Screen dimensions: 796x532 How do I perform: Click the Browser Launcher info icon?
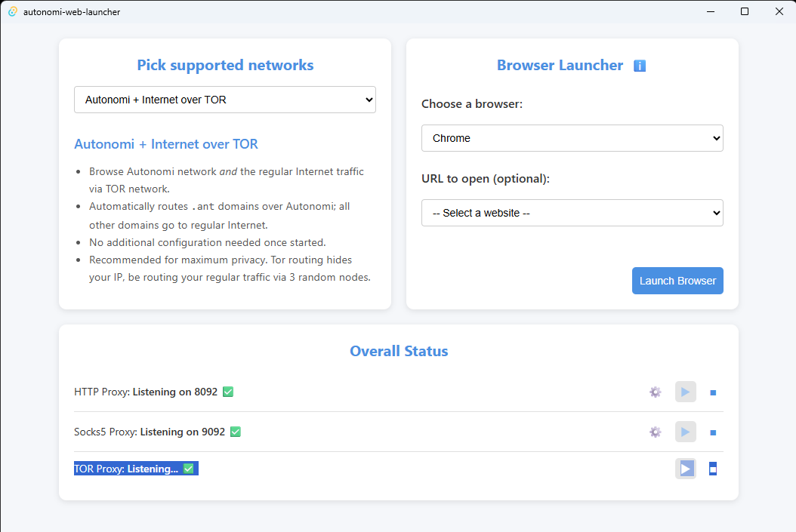click(639, 66)
